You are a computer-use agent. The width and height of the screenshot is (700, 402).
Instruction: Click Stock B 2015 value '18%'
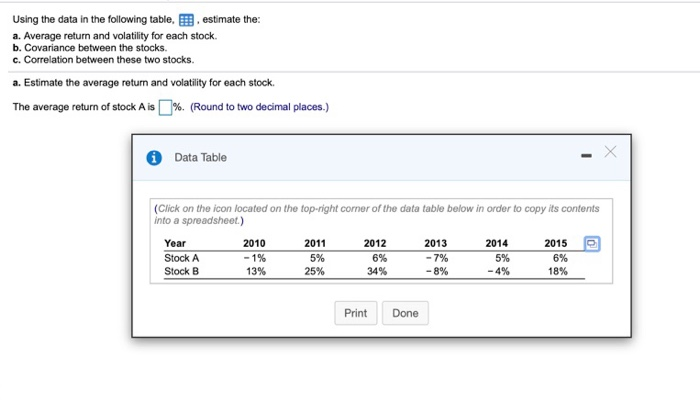pos(558,271)
